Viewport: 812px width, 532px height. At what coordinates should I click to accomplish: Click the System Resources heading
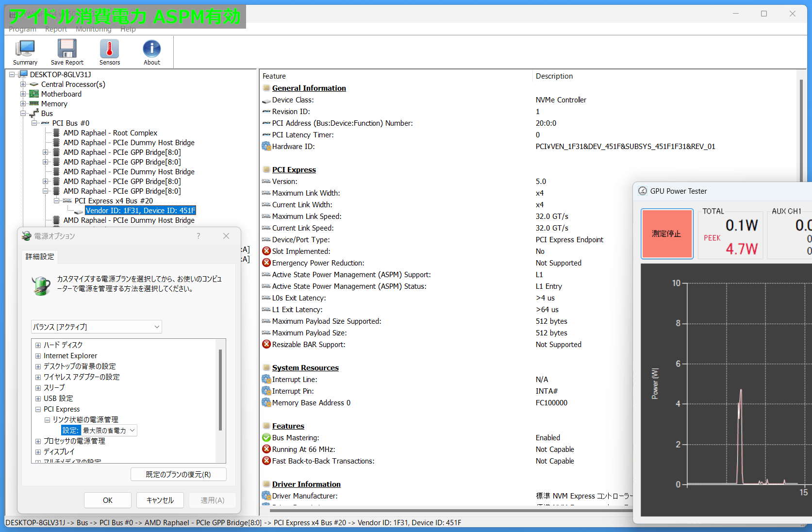click(x=305, y=368)
